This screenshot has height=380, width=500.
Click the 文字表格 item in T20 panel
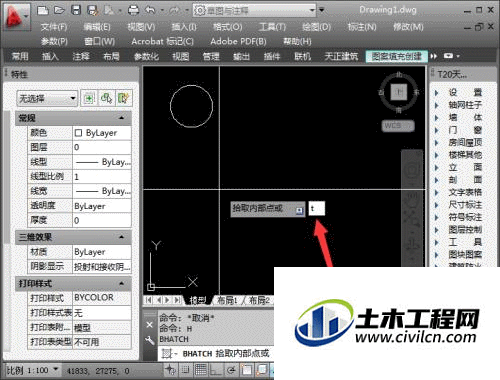pyautogui.click(x=465, y=192)
